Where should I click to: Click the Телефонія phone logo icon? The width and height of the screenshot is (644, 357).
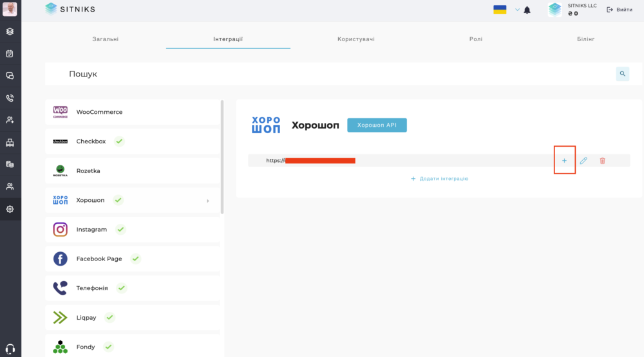(x=61, y=288)
